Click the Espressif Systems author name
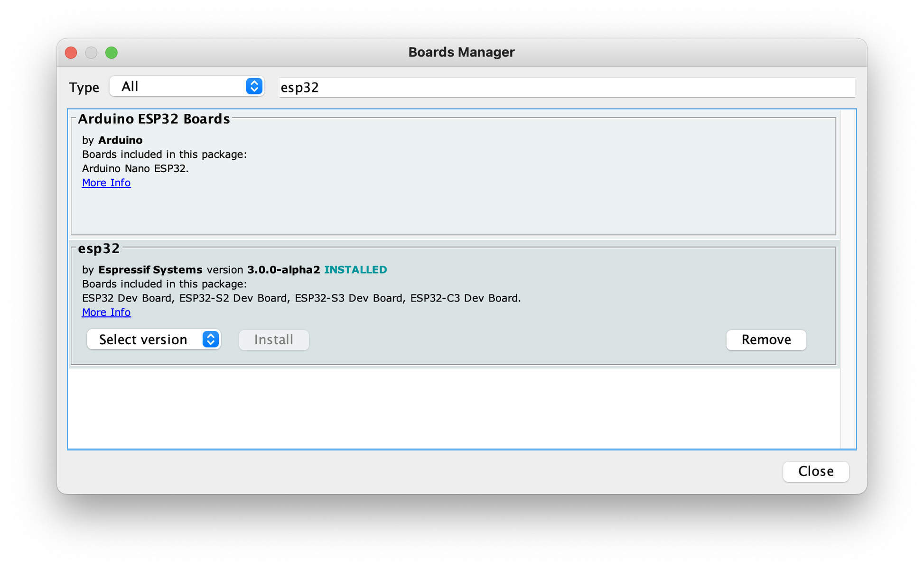This screenshot has height=569, width=924. pos(150,270)
